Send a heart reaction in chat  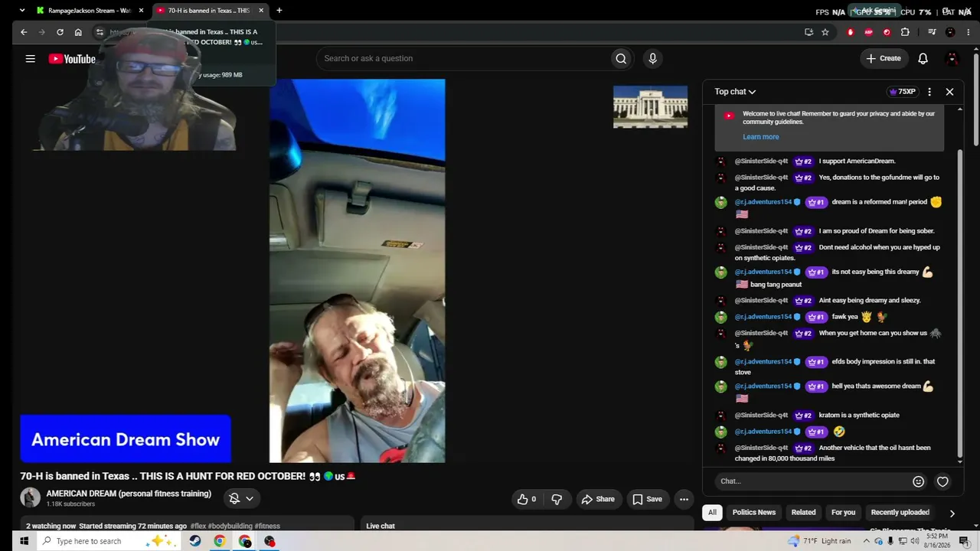tap(943, 481)
